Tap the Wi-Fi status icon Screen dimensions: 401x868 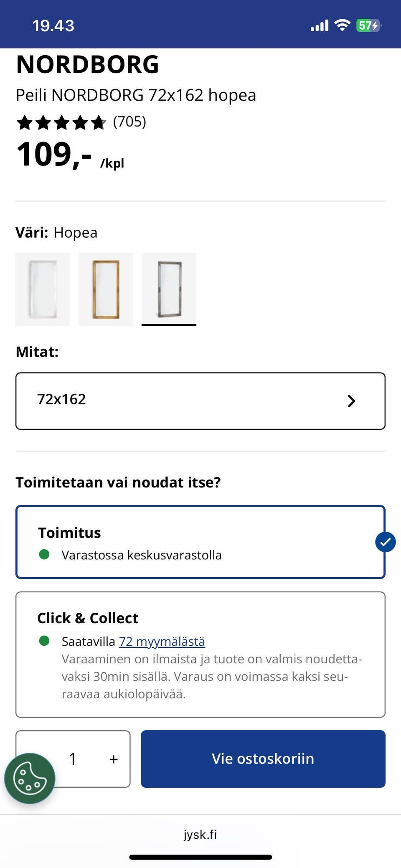click(342, 26)
